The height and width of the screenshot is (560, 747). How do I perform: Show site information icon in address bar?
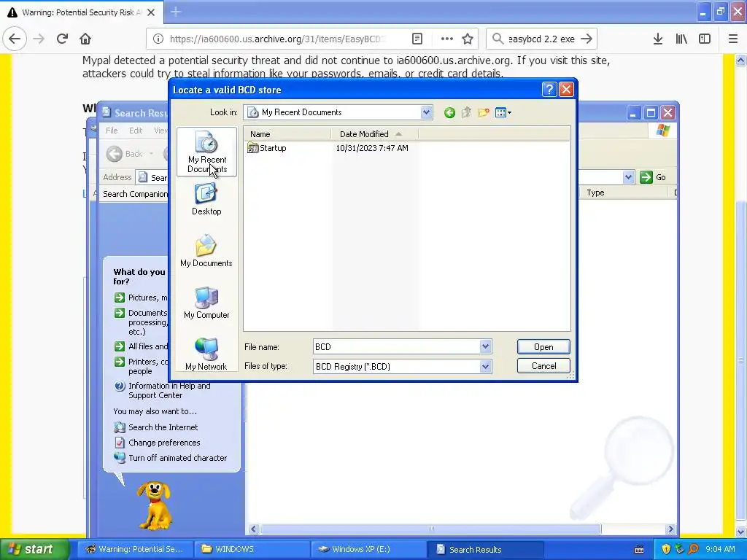(158, 39)
